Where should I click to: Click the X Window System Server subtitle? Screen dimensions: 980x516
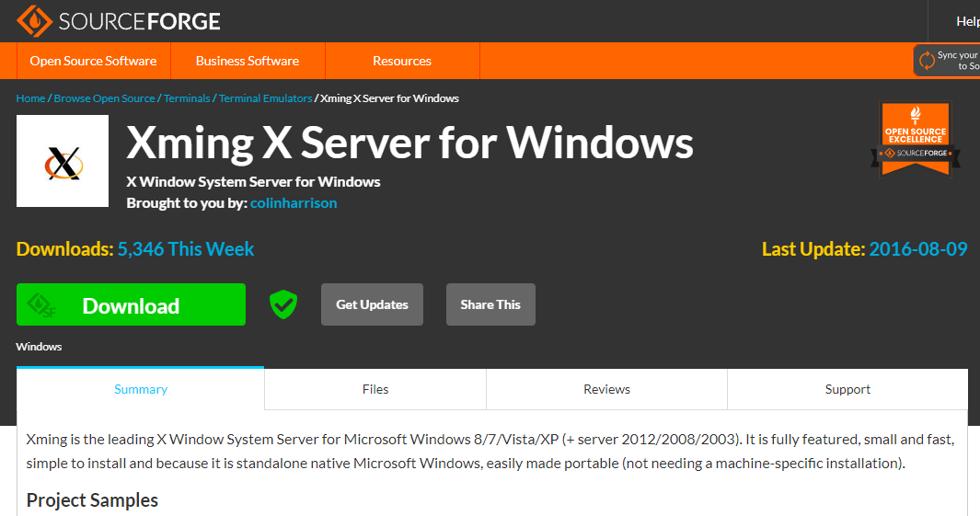(253, 182)
